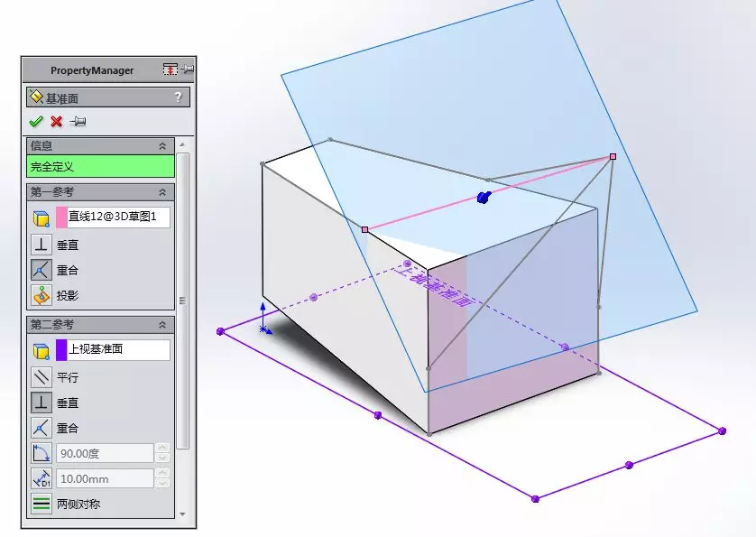Click the green checkmark to confirm plane

pos(36,122)
